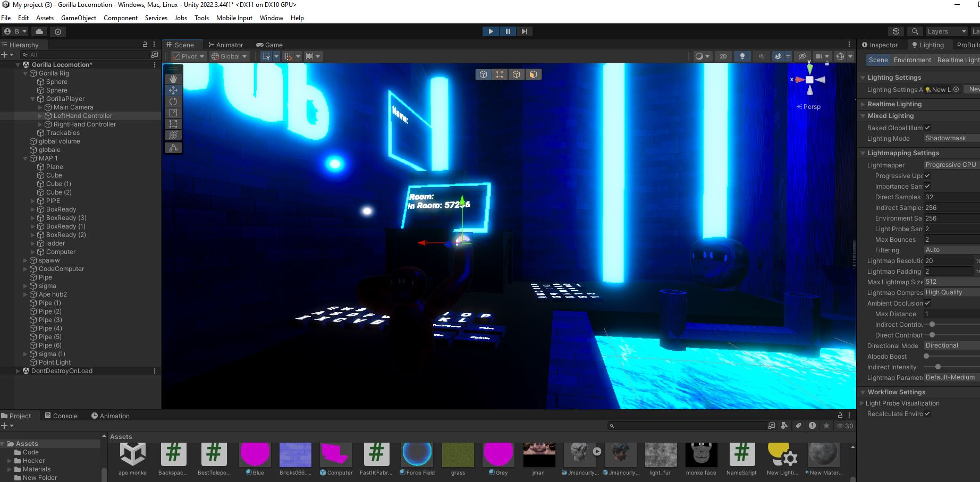Screen dimensions: 980x482
Task: Toggle Ambient Occlusion checkbox
Action: 927,303
